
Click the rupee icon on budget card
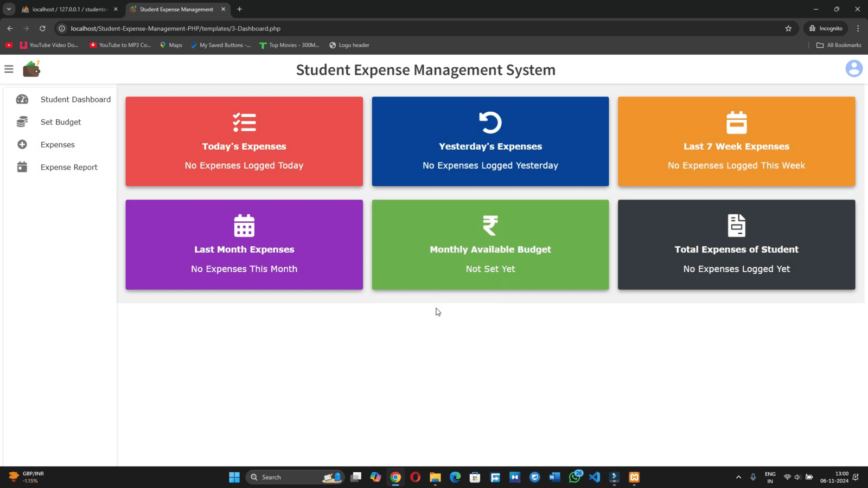(490, 226)
